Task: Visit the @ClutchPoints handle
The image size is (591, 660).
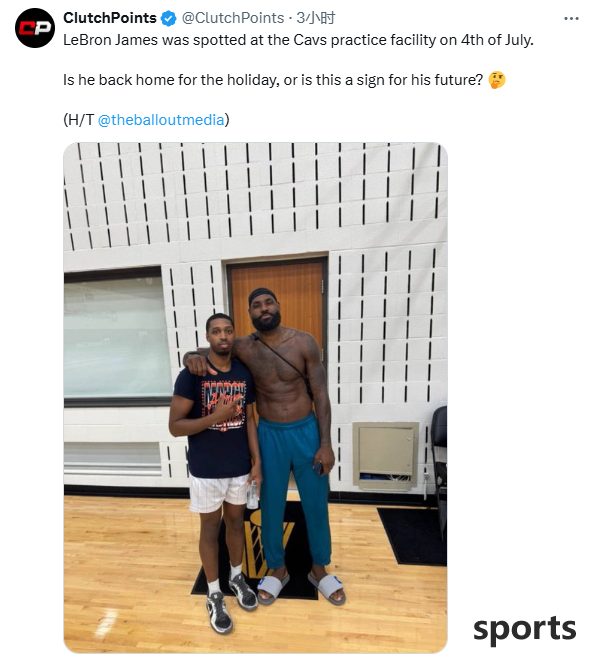Action: tap(233, 18)
